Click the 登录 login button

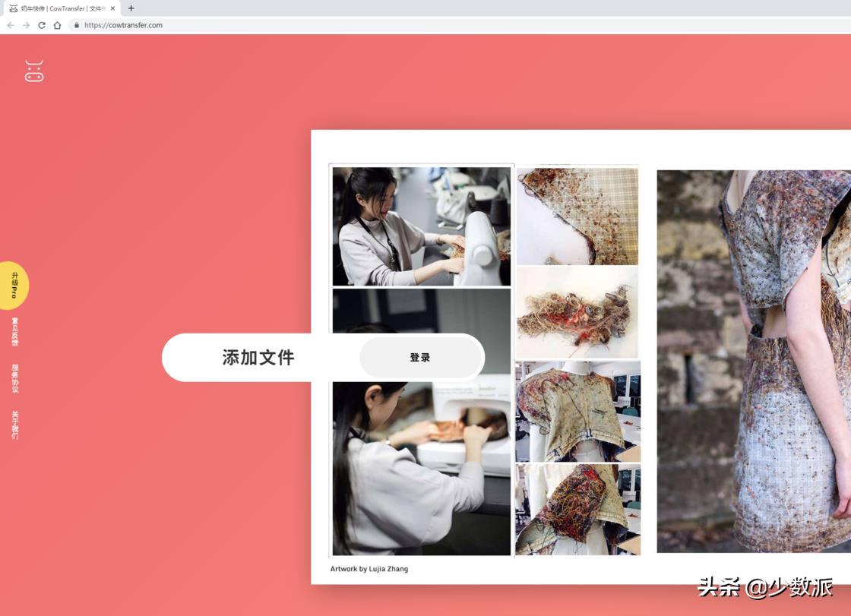pyautogui.click(x=420, y=358)
